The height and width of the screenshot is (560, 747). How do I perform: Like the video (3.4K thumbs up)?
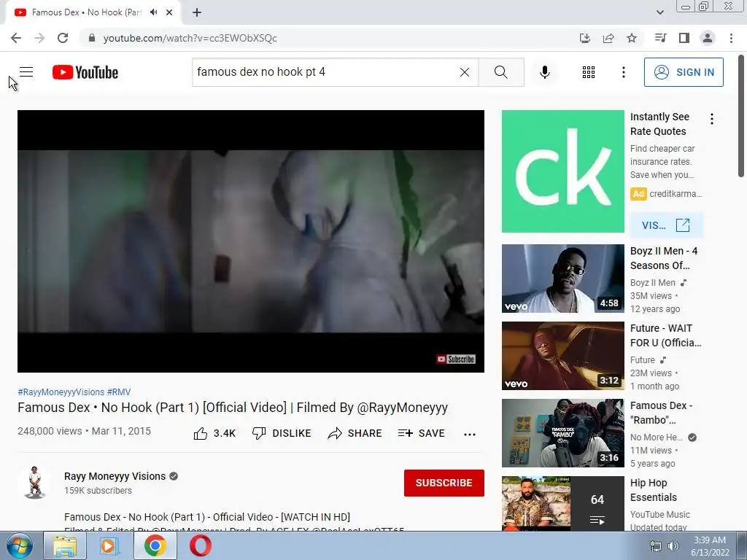click(214, 433)
